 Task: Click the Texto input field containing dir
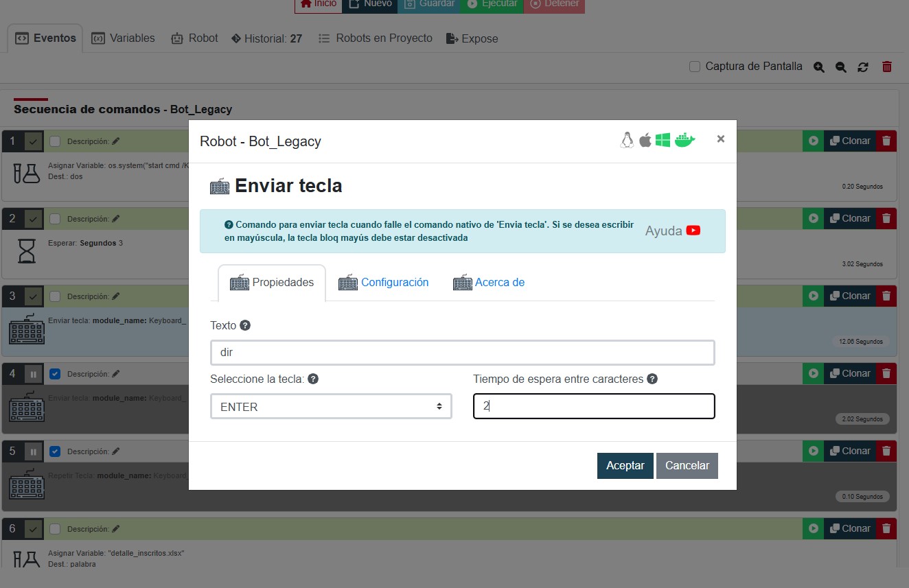point(462,353)
